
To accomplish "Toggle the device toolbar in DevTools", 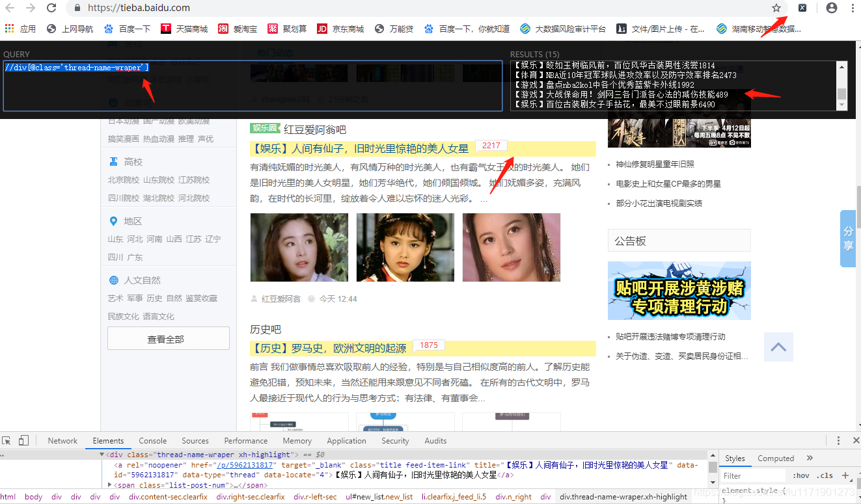I will 23,440.
